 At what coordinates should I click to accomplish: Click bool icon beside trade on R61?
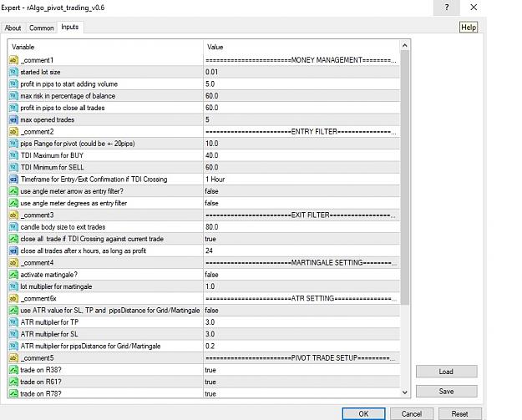pyautogui.click(x=13, y=382)
